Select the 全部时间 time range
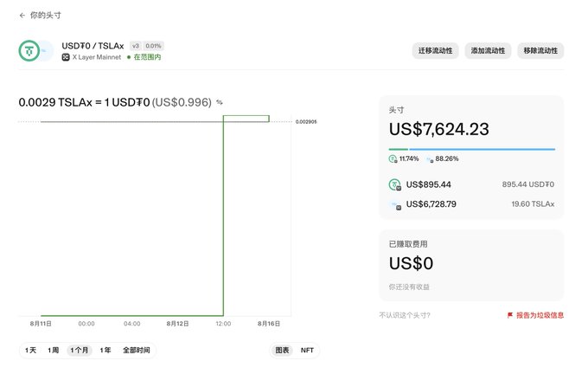The image size is (588, 374). pos(137,351)
